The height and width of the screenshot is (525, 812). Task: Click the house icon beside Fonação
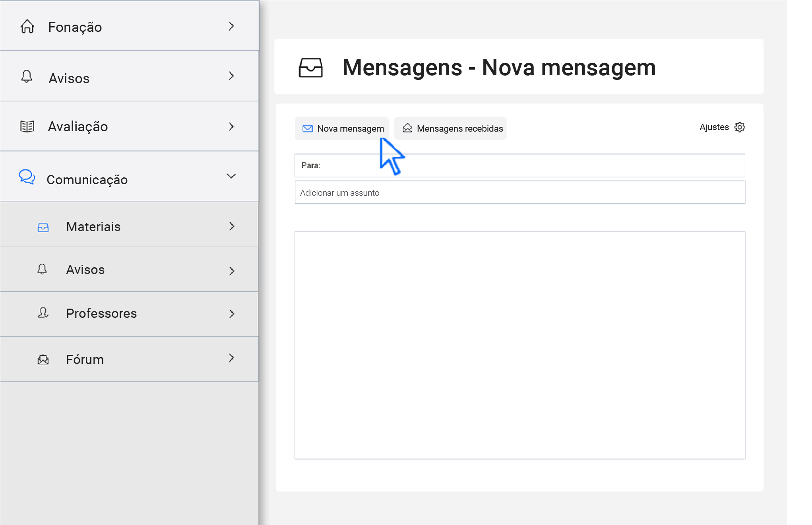27,26
